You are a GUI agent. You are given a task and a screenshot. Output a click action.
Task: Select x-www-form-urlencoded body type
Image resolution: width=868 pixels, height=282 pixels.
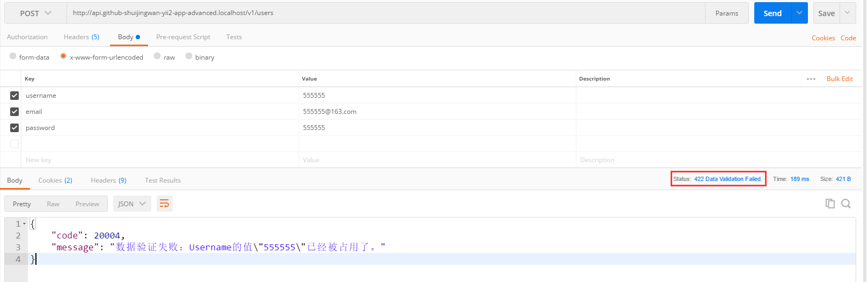pyautogui.click(x=63, y=56)
